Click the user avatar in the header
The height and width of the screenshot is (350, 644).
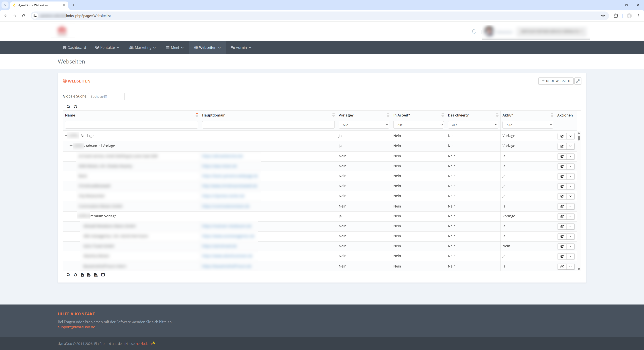(x=489, y=32)
